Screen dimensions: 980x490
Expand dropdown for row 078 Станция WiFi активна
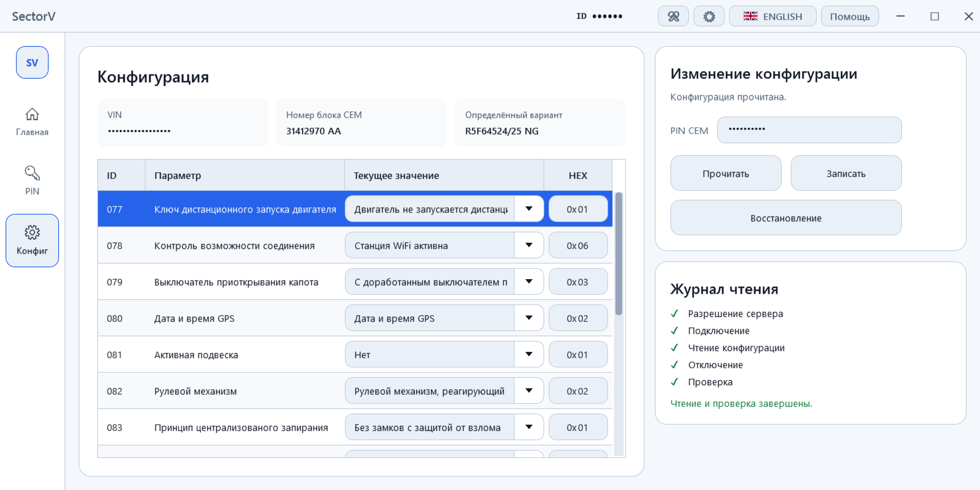click(x=529, y=245)
